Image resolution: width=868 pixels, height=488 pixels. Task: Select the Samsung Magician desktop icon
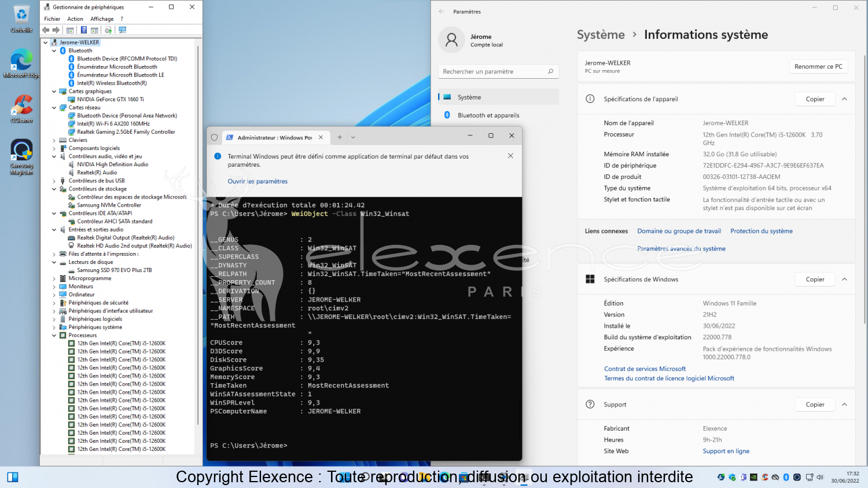click(21, 157)
